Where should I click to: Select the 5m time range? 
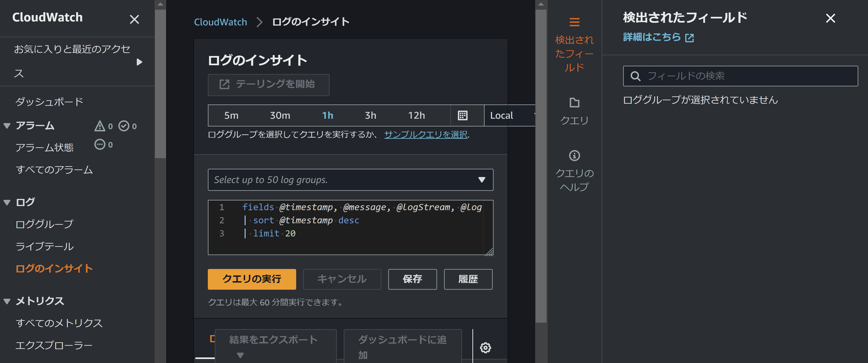(x=231, y=115)
